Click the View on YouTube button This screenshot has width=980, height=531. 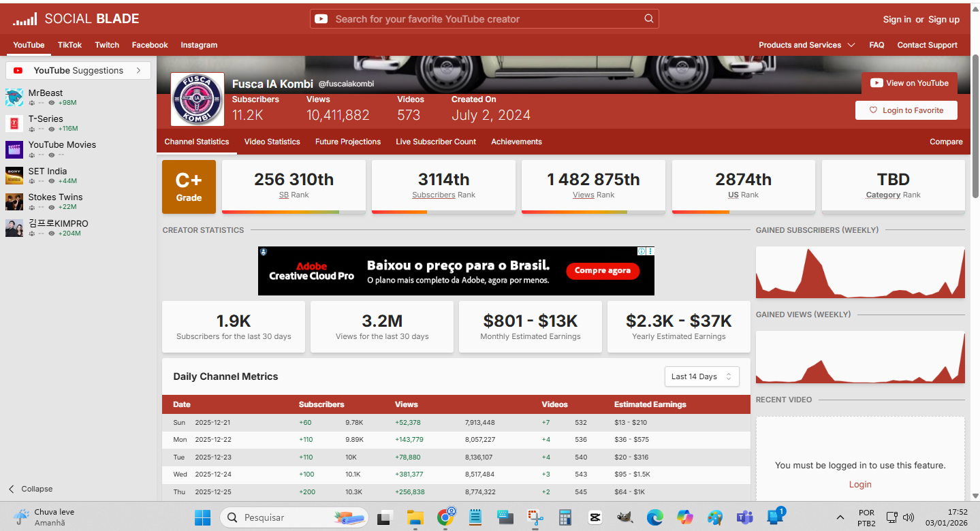909,83
